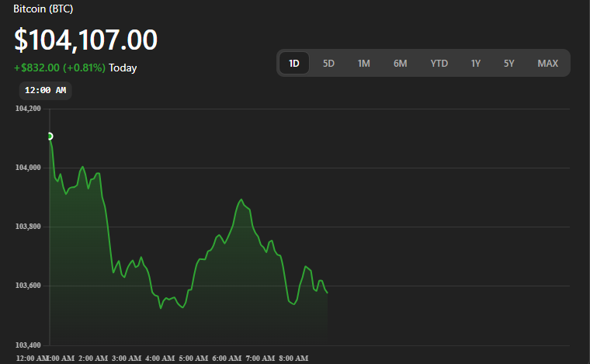
Task: Switch to the 5D time range
Action: (x=328, y=64)
